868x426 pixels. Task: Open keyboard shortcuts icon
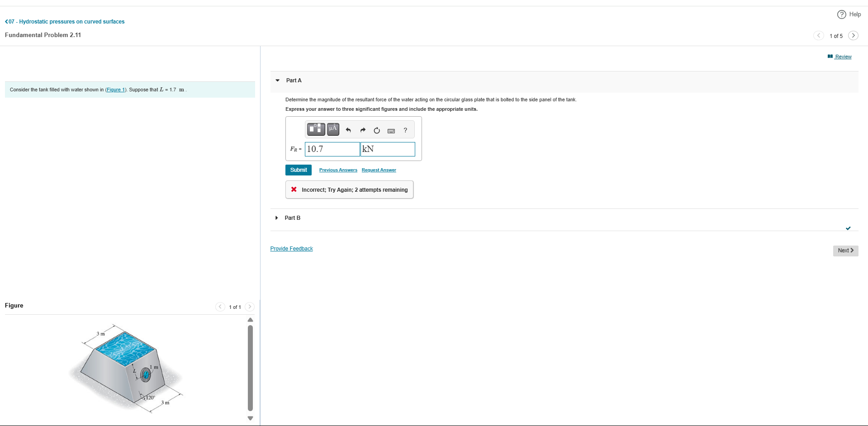391,131
